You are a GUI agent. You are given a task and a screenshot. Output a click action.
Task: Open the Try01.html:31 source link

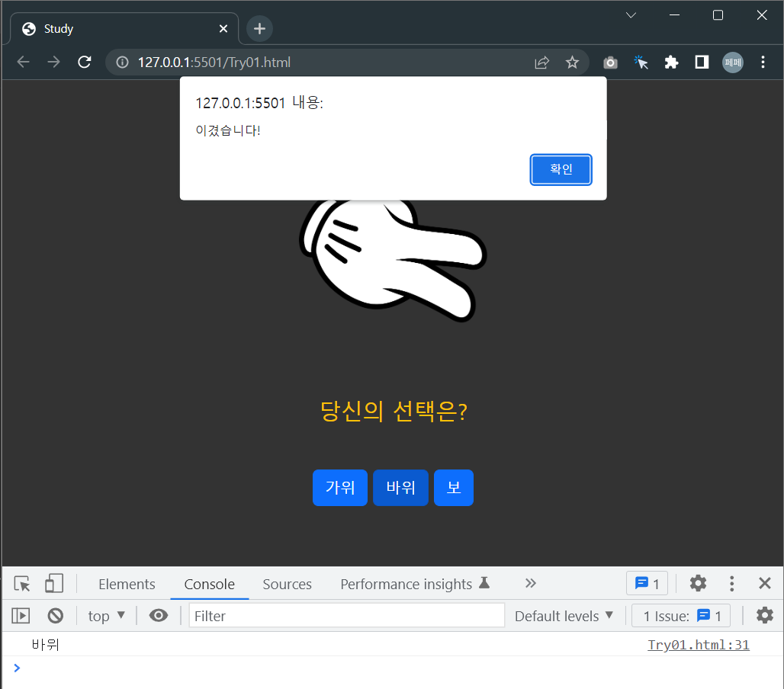pyautogui.click(x=698, y=645)
